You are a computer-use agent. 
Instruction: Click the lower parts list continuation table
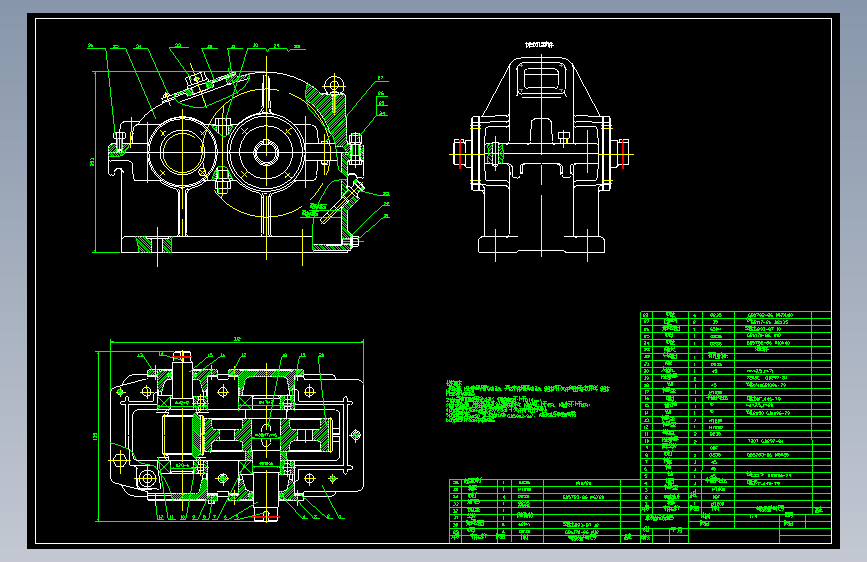[x=545, y=511]
